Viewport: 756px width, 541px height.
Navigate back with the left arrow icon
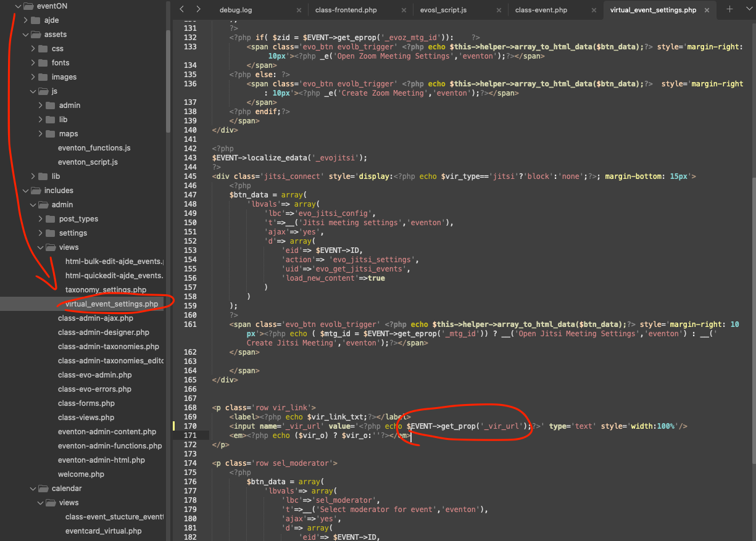click(x=181, y=9)
